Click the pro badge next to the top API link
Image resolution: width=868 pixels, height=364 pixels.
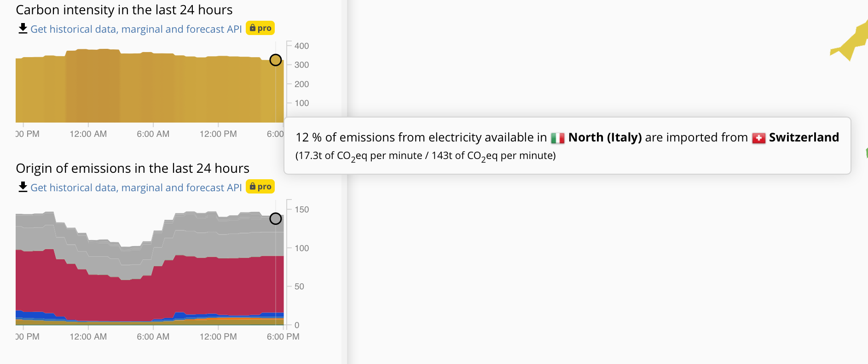[260, 28]
